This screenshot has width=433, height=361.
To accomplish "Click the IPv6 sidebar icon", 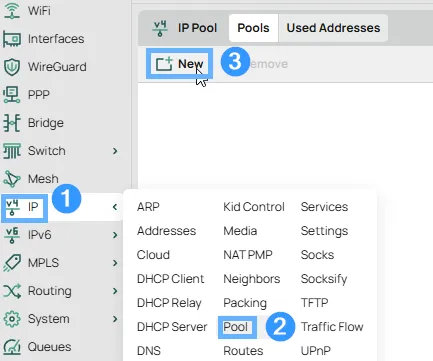I will point(12,235).
